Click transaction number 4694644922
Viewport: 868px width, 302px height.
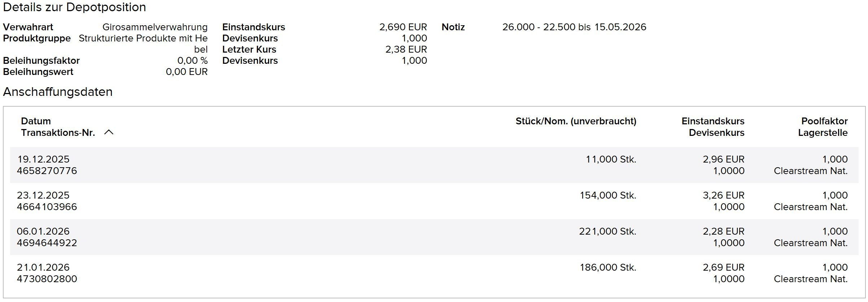click(x=47, y=243)
